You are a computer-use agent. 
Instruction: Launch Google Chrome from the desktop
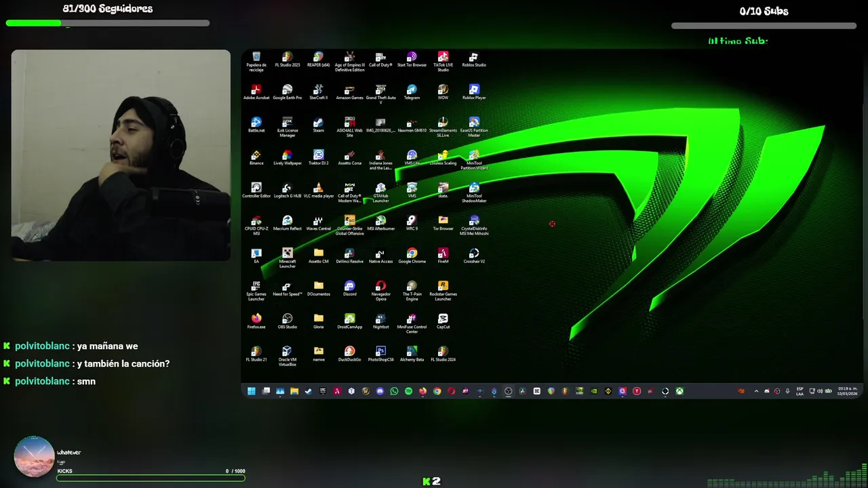(412, 256)
